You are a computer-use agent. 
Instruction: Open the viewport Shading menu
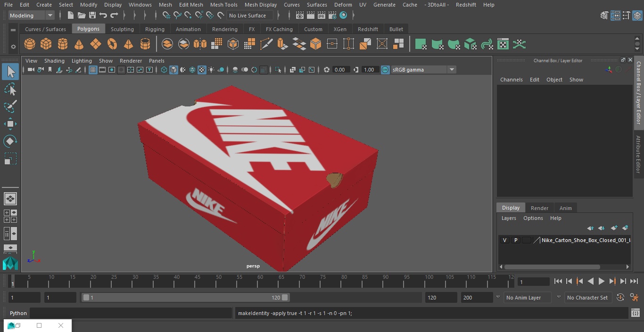pos(54,61)
